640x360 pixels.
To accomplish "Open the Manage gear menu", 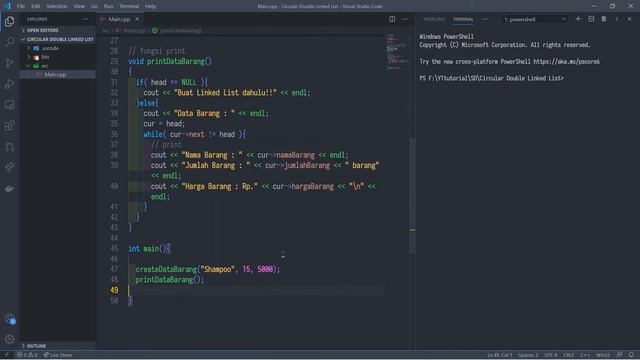I will [10, 339].
